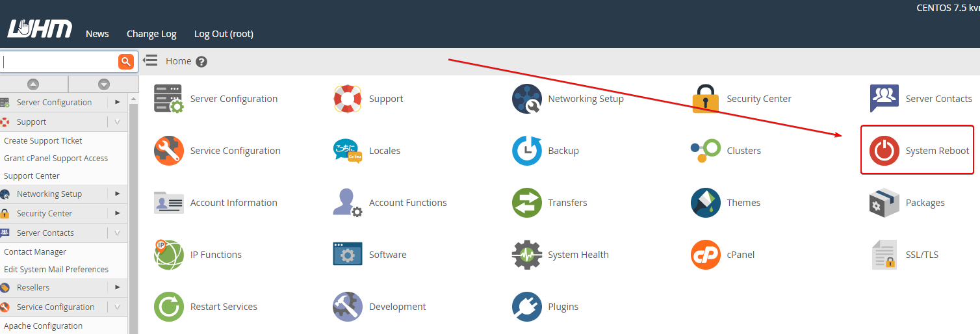Open the Security Center padlock icon
The height and width of the screenshot is (334, 980).
coord(705,99)
